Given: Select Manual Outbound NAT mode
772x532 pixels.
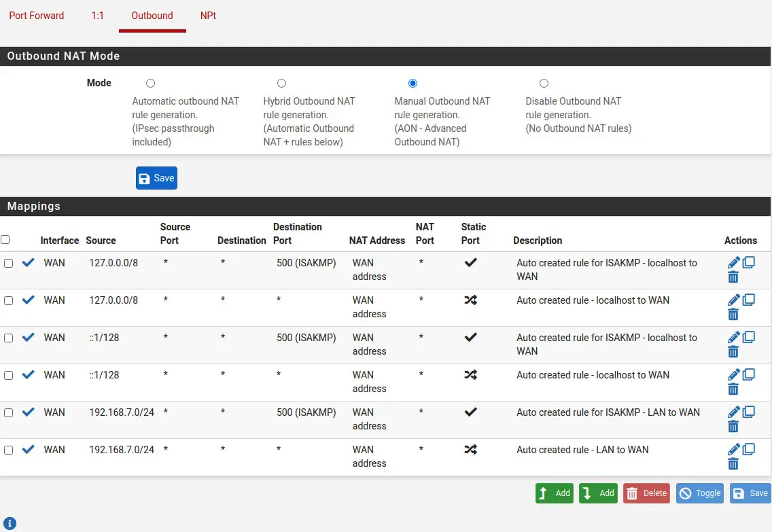Looking at the screenshot, I should click(x=413, y=83).
